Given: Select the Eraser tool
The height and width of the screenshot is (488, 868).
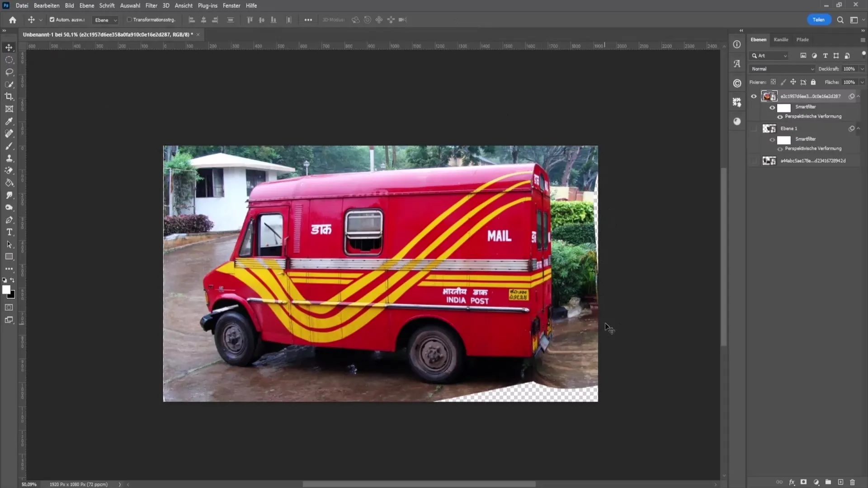Looking at the screenshot, I should [9, 170].
